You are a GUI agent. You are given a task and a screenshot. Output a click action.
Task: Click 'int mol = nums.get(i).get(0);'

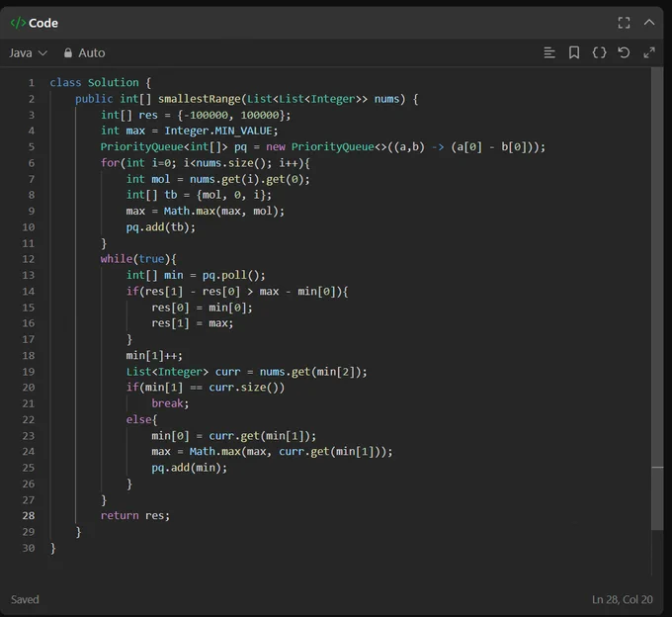(x=217, y=179)
